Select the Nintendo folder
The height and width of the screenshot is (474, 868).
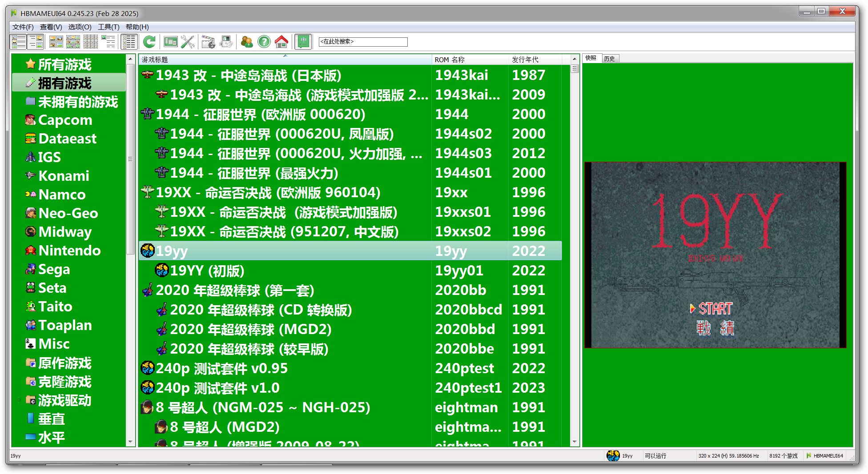coord(69,251)
